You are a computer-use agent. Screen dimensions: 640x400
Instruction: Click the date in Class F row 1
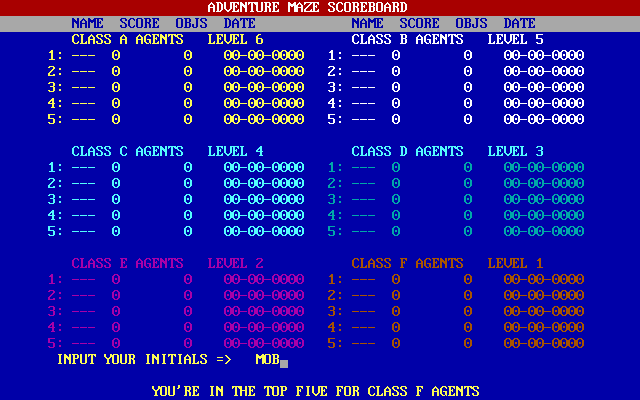pyautogui.click(x=544, y=280)
